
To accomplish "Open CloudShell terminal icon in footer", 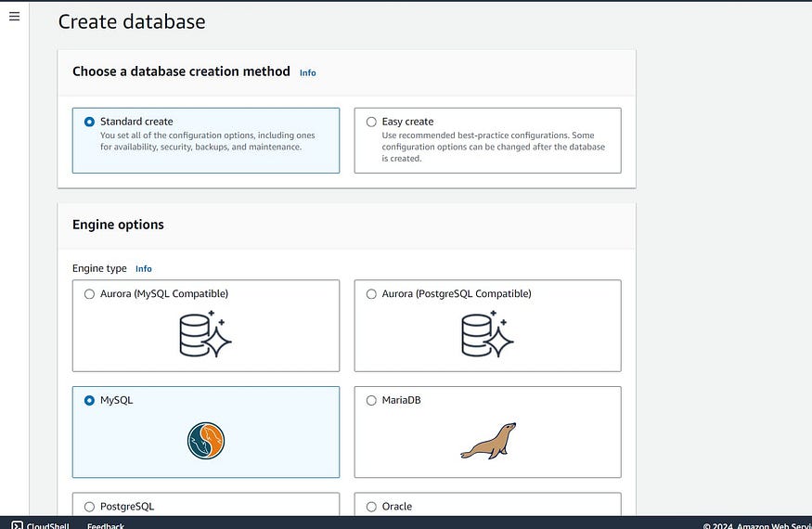I will coord(17,525).
